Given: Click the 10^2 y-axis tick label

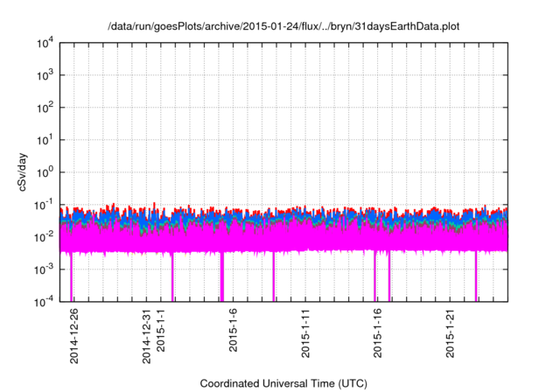Looking at the screenshot, I should tap(45, 108).
